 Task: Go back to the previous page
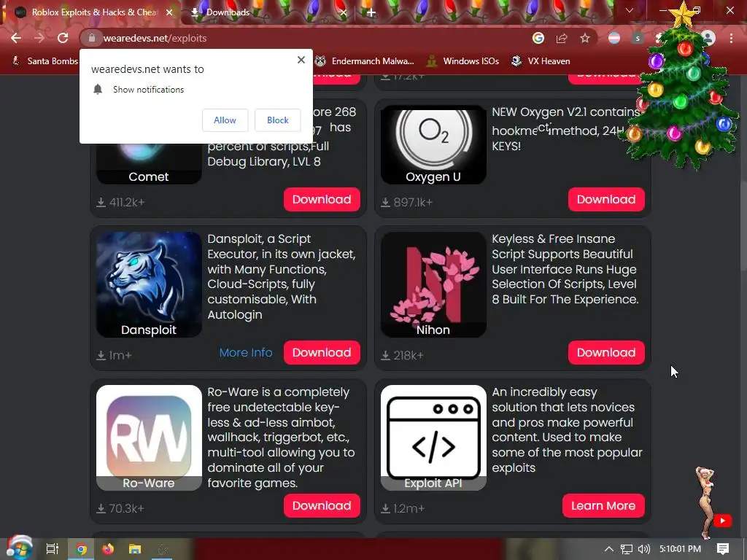tap(16, 38)
